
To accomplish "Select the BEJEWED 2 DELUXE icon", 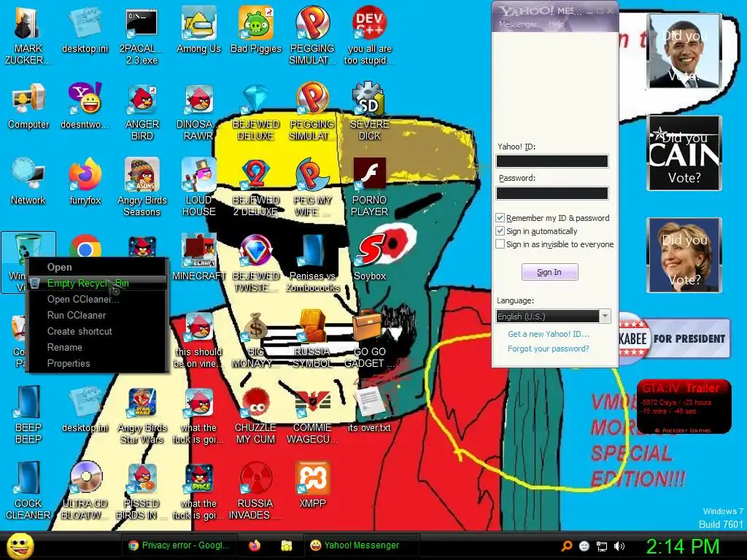I will [256, 187].
